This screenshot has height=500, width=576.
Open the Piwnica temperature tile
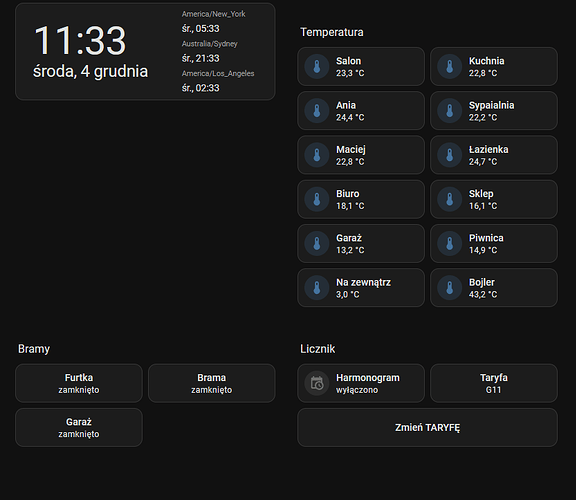(494, 244)
